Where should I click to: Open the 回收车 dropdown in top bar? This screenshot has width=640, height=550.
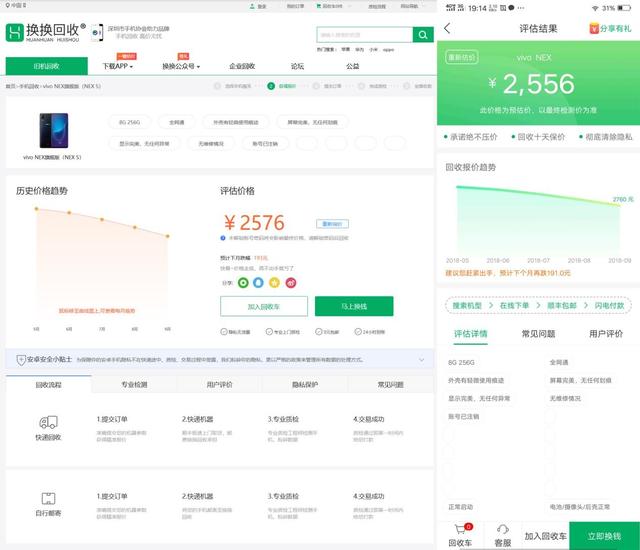(x=333, y=6)
